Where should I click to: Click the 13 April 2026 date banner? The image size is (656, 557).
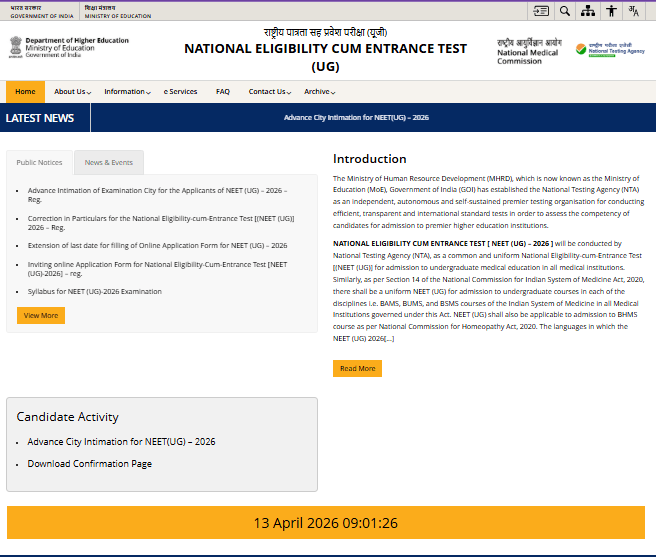tap(325, 523)
